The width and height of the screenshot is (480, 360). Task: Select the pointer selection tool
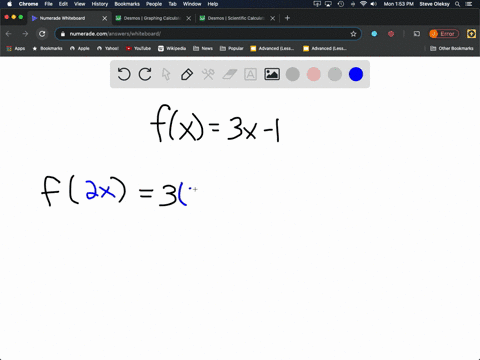166,74
